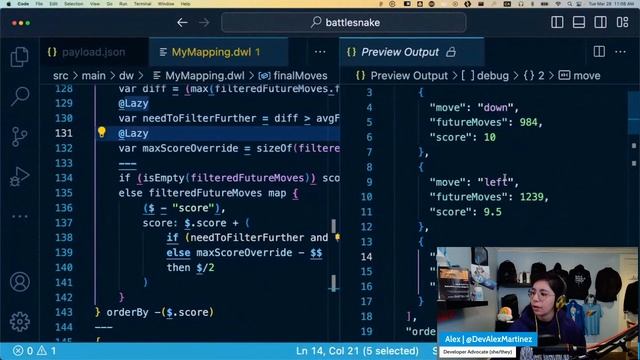Viewport: 640px width, 360px height.
Task: Click 'then $/2' on line 140
Action: coord(190,268)
